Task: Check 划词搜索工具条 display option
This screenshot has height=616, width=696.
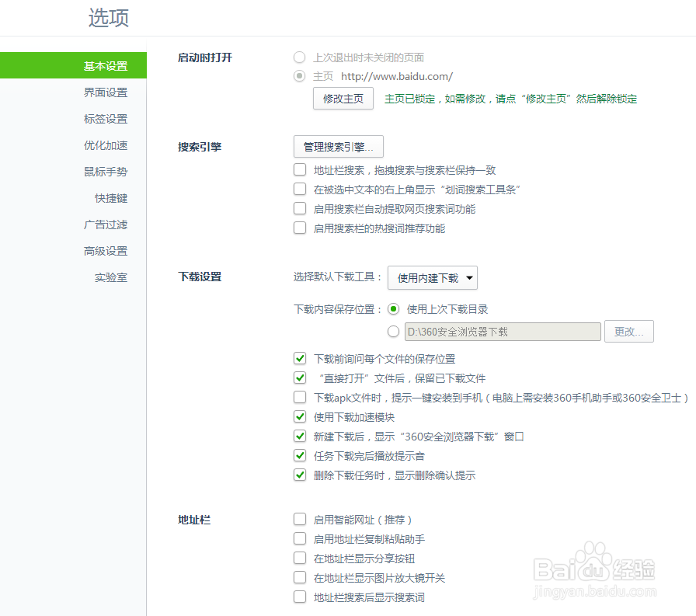Action: [x=300, y=189]
